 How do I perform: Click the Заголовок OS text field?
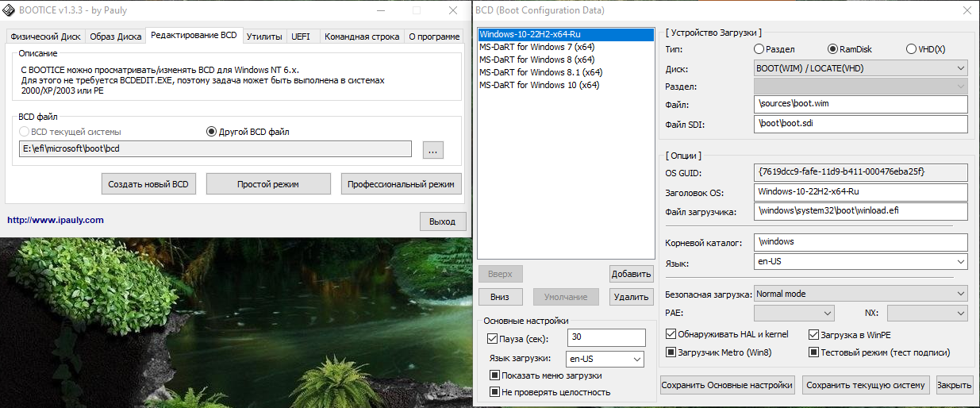(861, 192)
